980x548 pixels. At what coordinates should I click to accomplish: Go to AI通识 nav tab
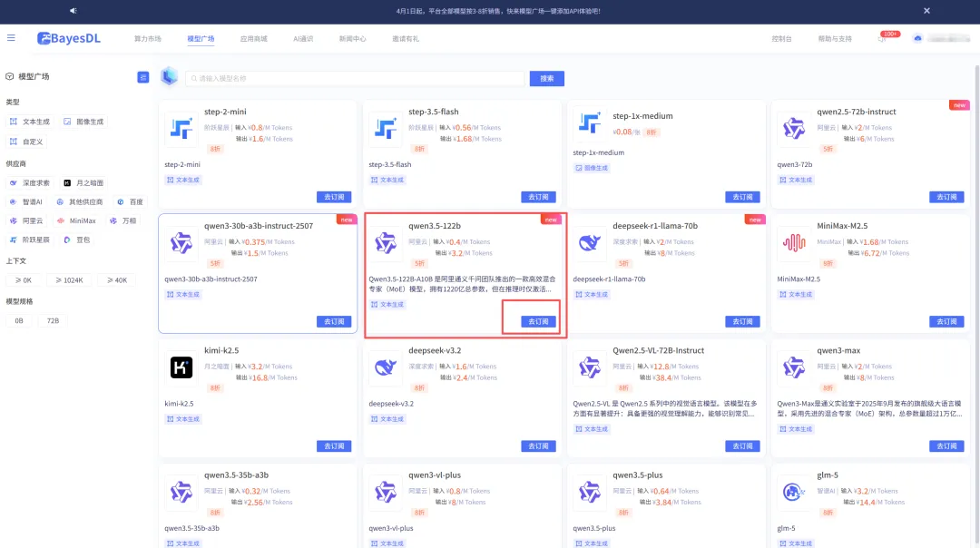[x=303, y=39]
